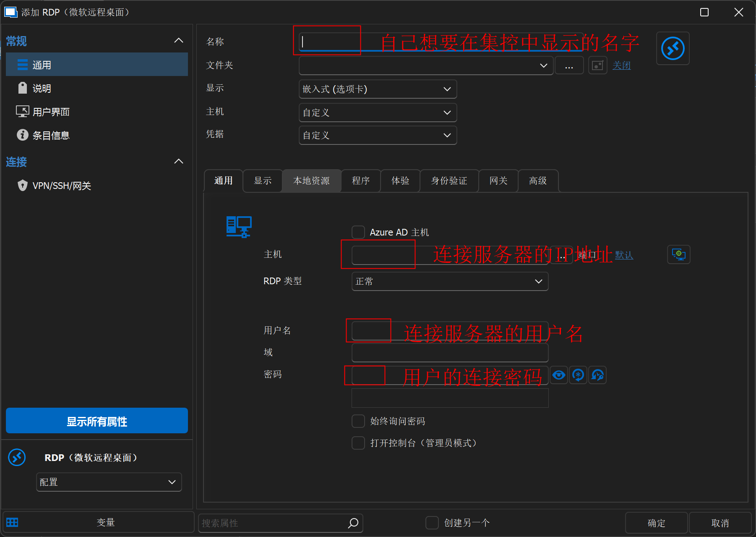Open the folder browse ellipsis button
Image resolution: width=756 pixels, height=537 pixels.
pos(569,65)
